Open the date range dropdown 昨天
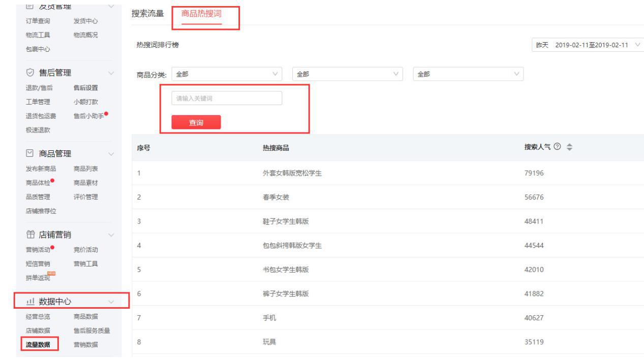Image resolution: width=644 pixels, height=362 pixels. (587, 45)
